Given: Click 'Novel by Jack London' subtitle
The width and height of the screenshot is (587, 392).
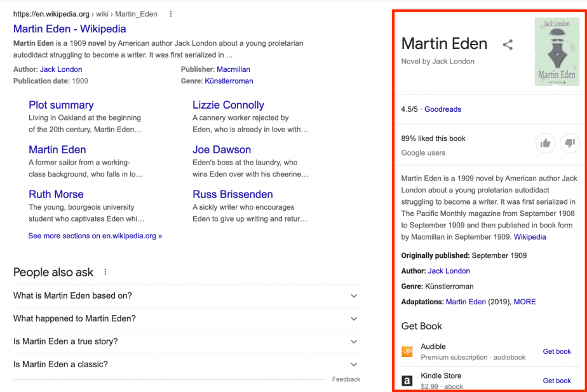Looking at the screenshot, I should (438, 62).
